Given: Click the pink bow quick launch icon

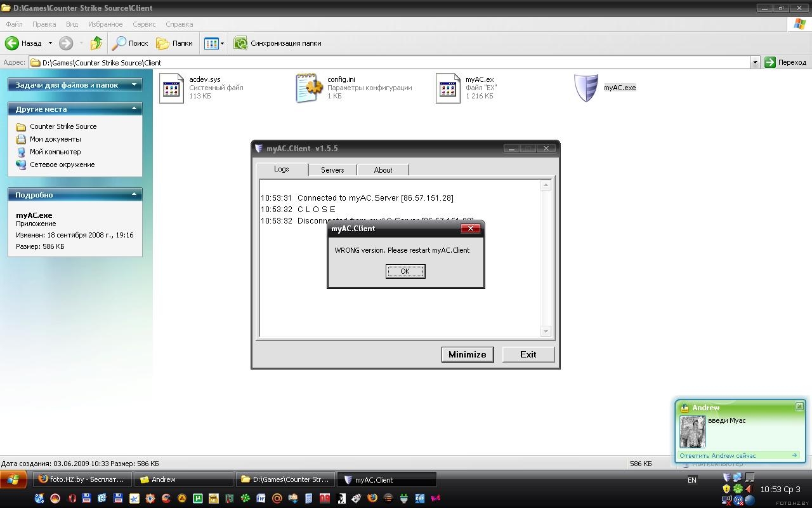Looking at the screenshot, I should (435, 498).
